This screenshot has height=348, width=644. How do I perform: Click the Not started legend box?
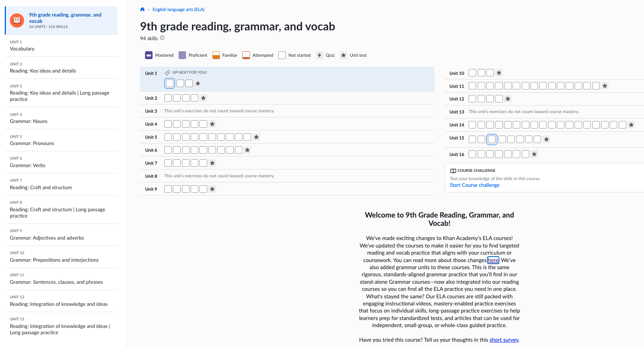[282, 55]
